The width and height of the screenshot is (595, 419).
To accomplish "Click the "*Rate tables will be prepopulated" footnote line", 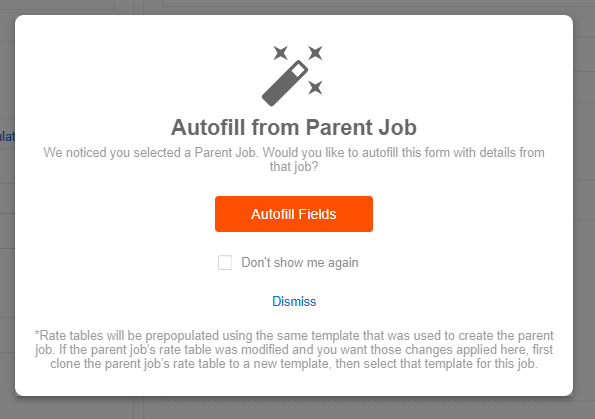I will [x=294, y=336].
